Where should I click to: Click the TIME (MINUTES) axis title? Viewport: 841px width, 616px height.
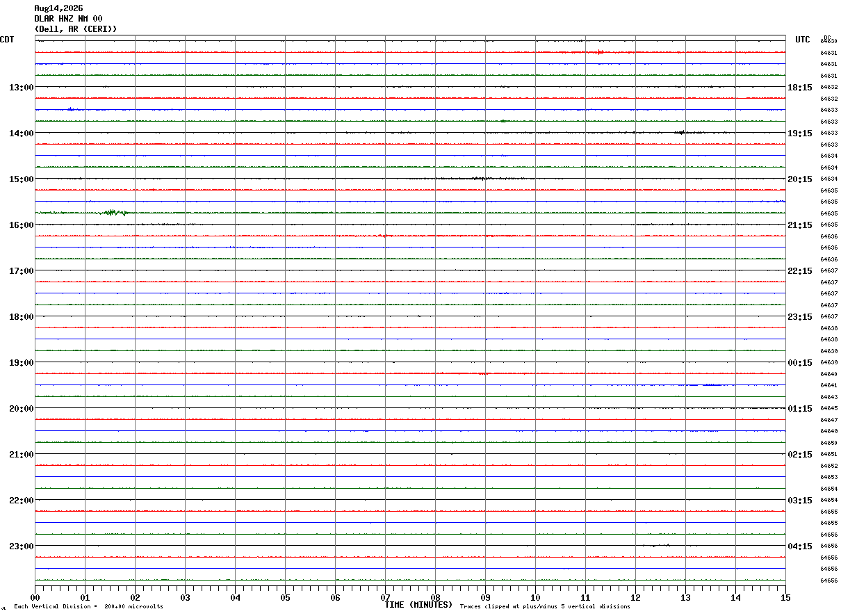click(x=418, y=605)
